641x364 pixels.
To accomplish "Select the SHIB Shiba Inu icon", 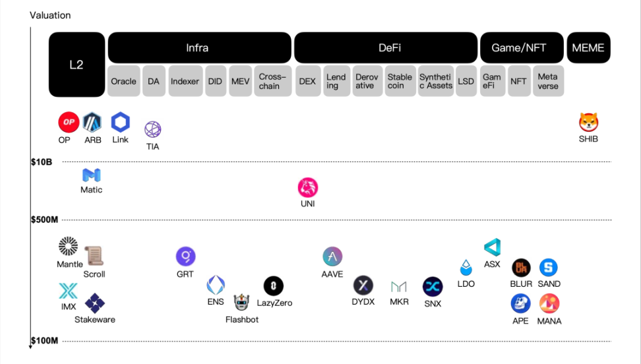I will [589, 122].
